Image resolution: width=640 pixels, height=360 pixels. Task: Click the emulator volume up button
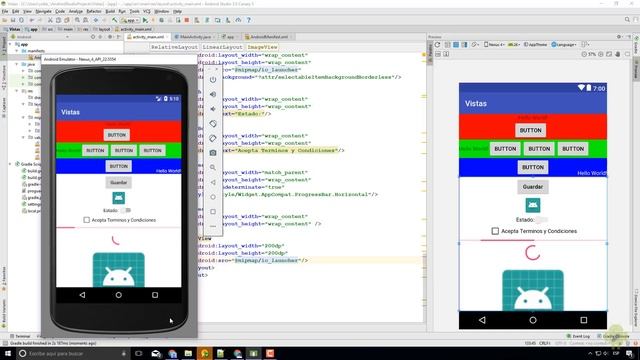coord(213,94)
